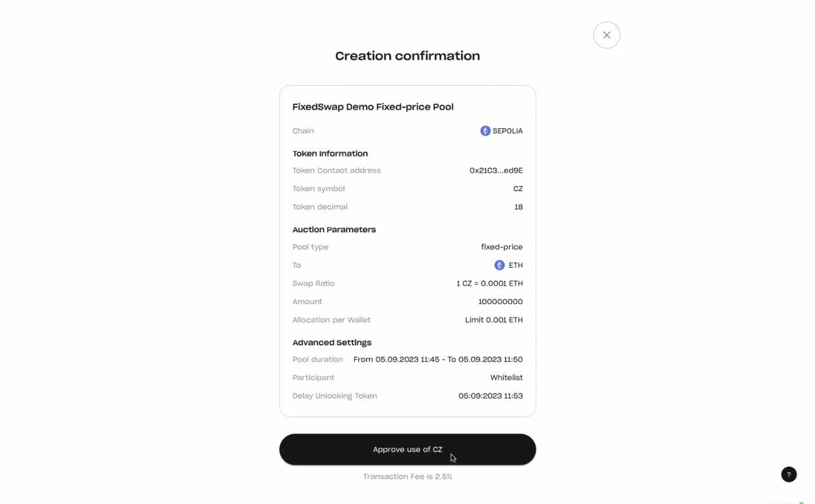Click the CZ token symbol value
Screen dimensions: 815x504
coord(518,189)
